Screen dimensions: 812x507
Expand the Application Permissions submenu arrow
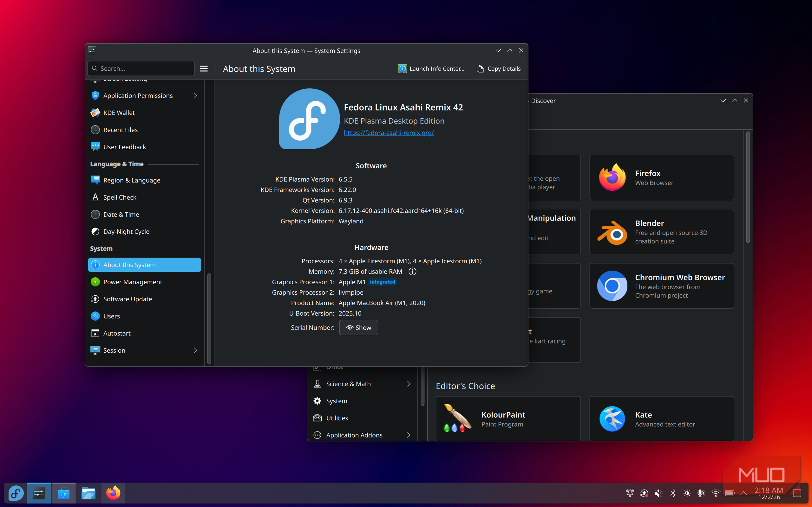[x=195, y=96]
